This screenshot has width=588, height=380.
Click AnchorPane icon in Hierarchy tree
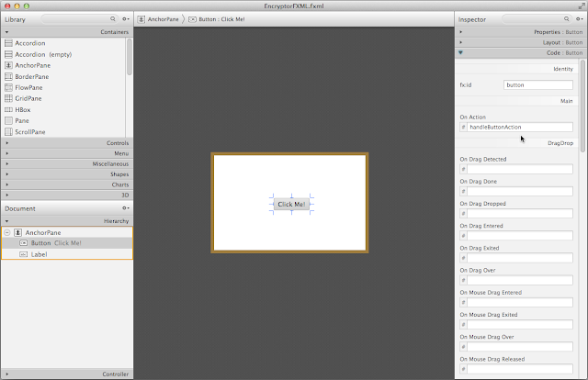click(17, 232)
